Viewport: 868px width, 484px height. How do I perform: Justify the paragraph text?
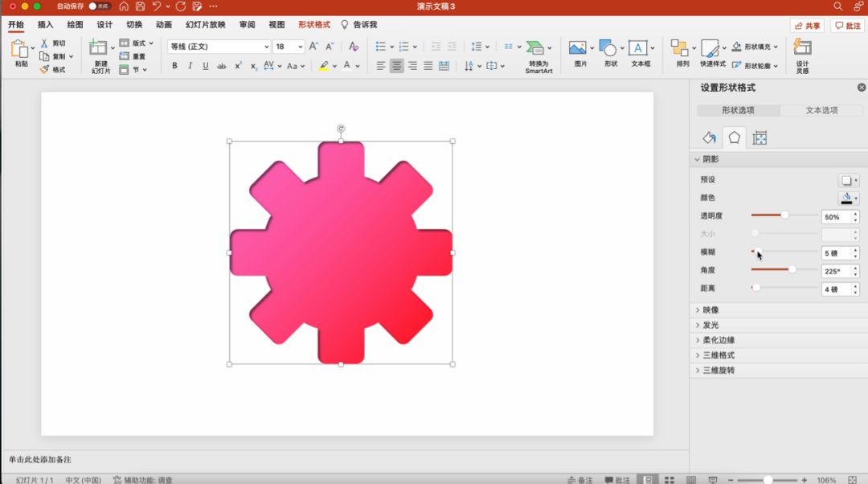pos(428,66)
